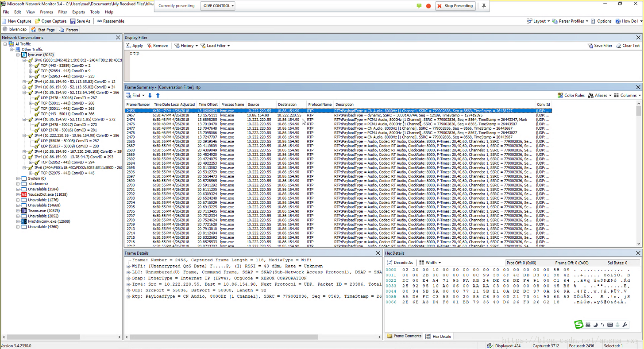Expand the Rtp row in Frame Details
This screenshot has width=644, height=349.
[128, 296]
